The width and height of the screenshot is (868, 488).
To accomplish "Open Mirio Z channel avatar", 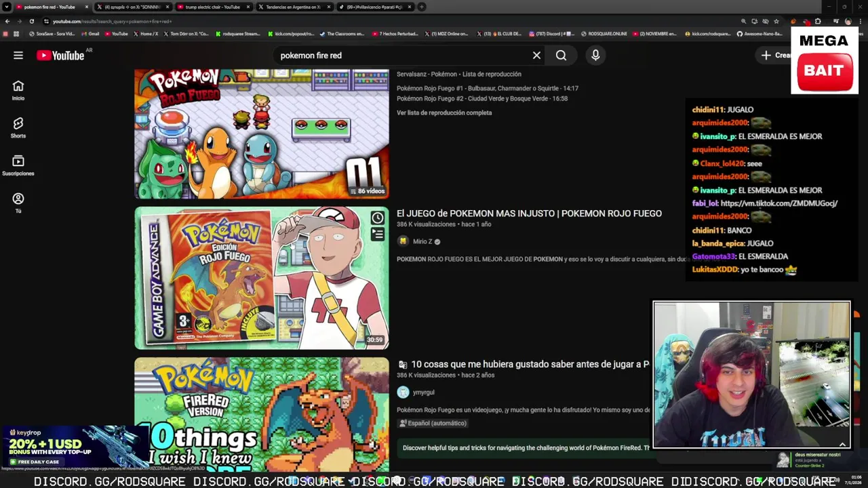I will pyautogui.click(x=403, y=241).
